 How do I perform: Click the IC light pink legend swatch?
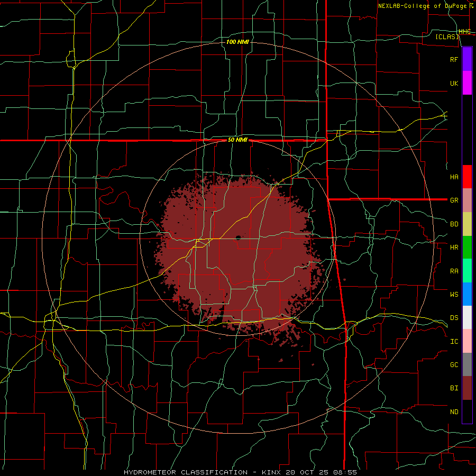pos(467,341)
